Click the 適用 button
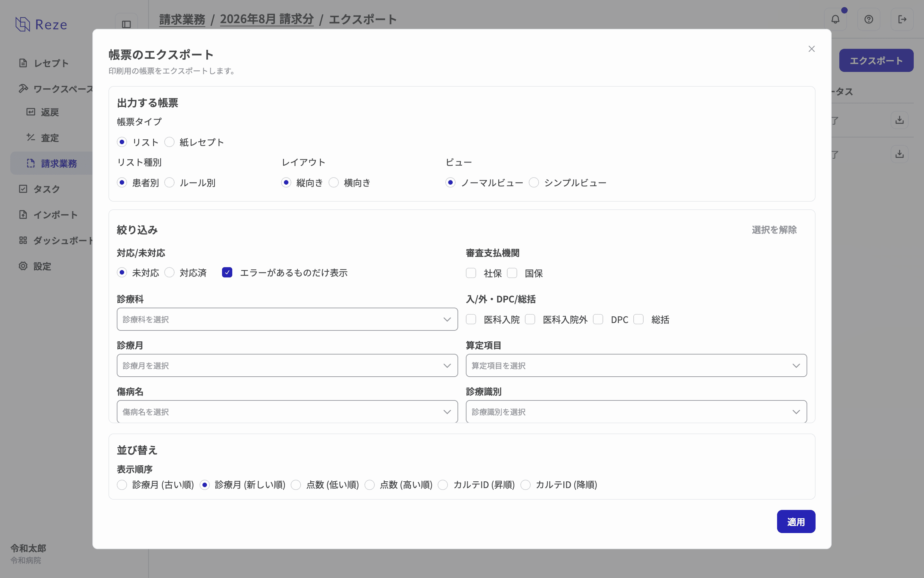Viewport: 924px width, 578px height. tap(796, 521)
